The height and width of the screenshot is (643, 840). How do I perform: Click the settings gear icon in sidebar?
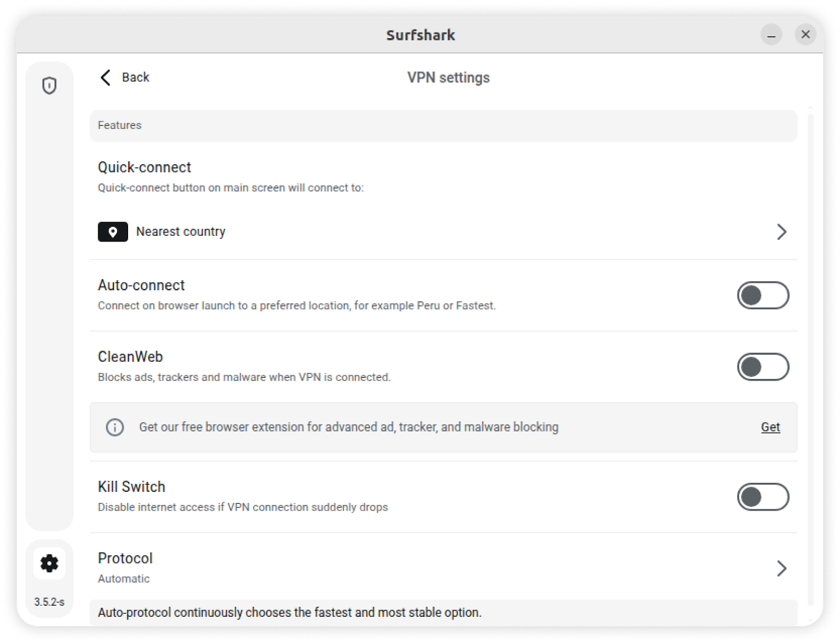pyautogui.click(x=49, y=563)
